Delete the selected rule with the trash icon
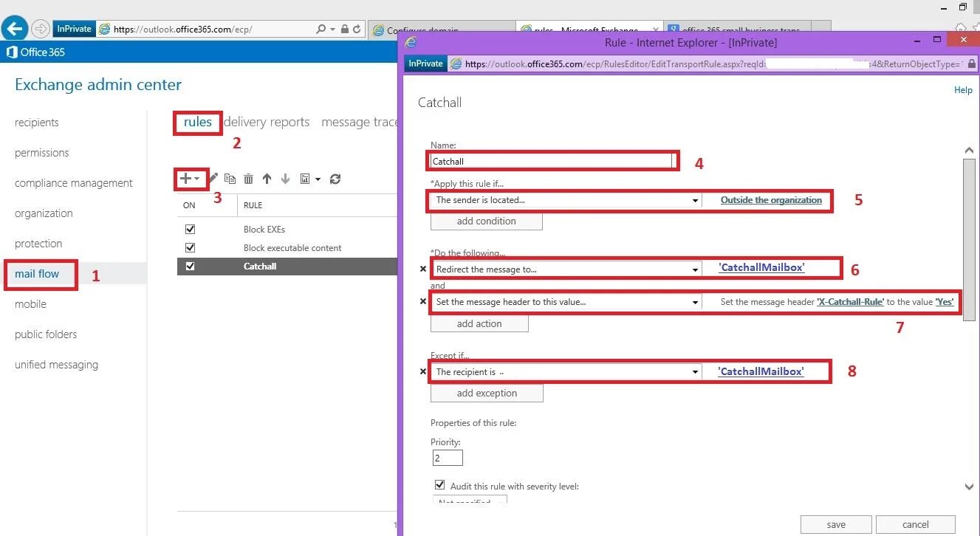The image size is (980, 536). 248,179
